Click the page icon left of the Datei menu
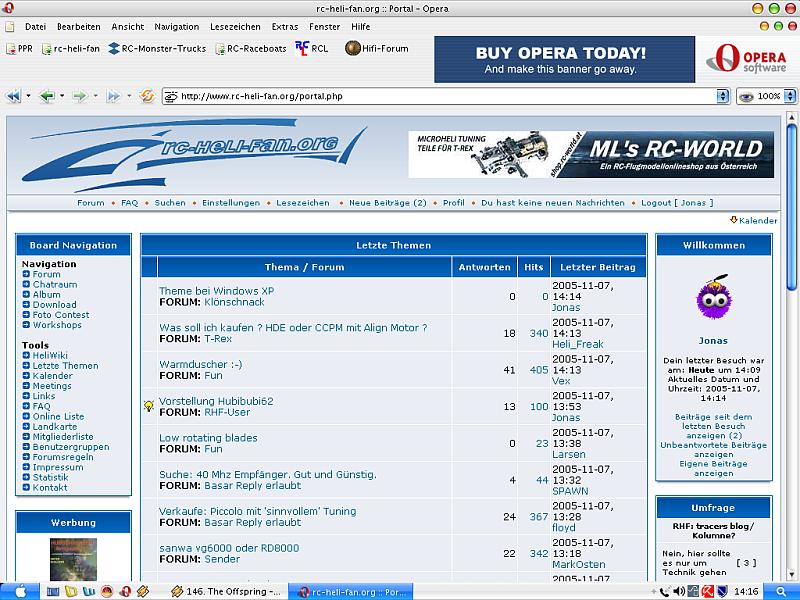The width and height of the screenshot is (800, 600). (x=10, y=27)
